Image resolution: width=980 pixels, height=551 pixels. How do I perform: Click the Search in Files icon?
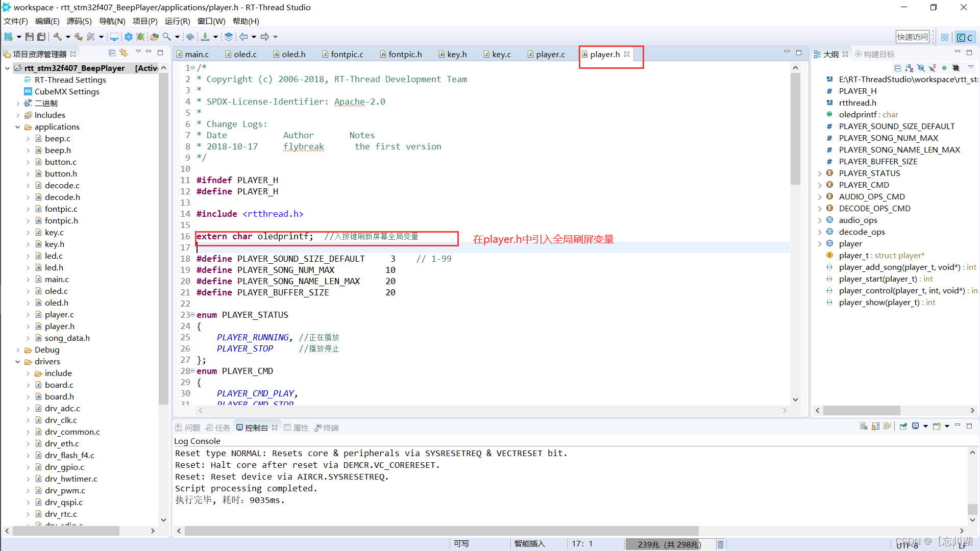coord(166,37)
